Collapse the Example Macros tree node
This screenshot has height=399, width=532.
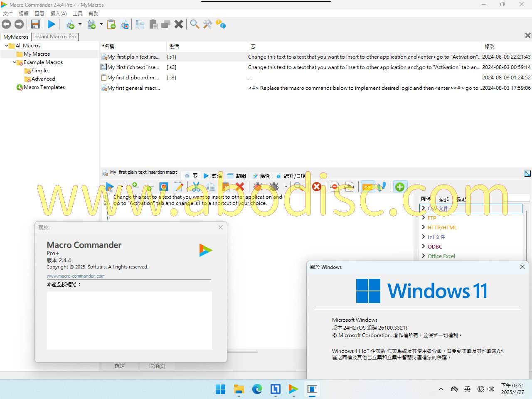coord(14,62)
